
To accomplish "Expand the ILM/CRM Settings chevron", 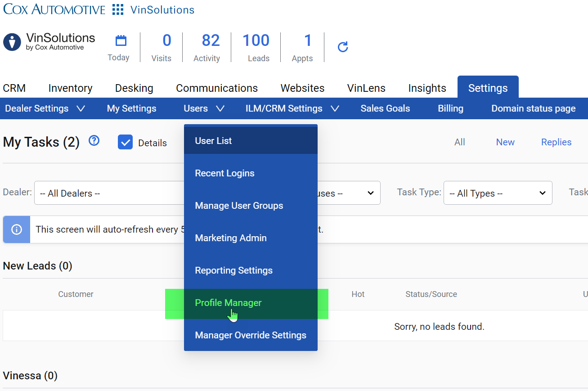I will click(x=335, y=108).
